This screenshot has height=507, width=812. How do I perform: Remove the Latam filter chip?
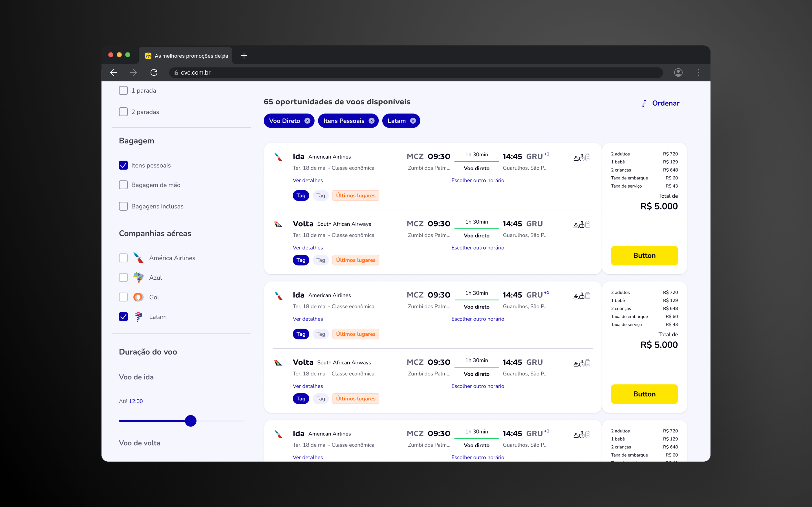point(413,121)
